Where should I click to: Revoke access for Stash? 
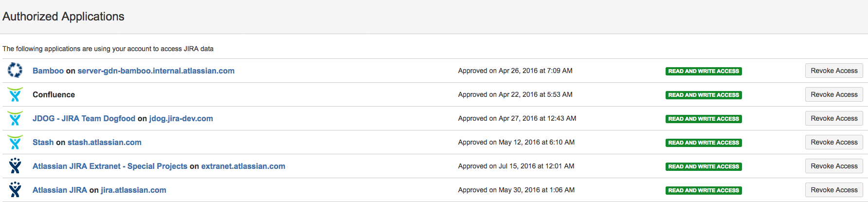(x=833, y=143)
